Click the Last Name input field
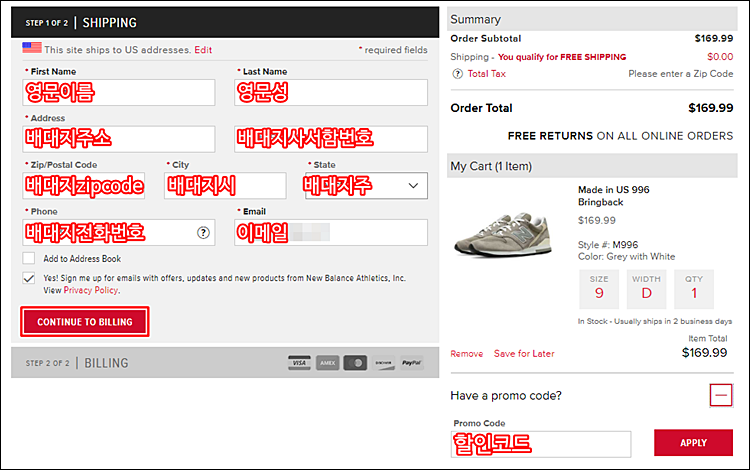 click(x=331, y=92)
